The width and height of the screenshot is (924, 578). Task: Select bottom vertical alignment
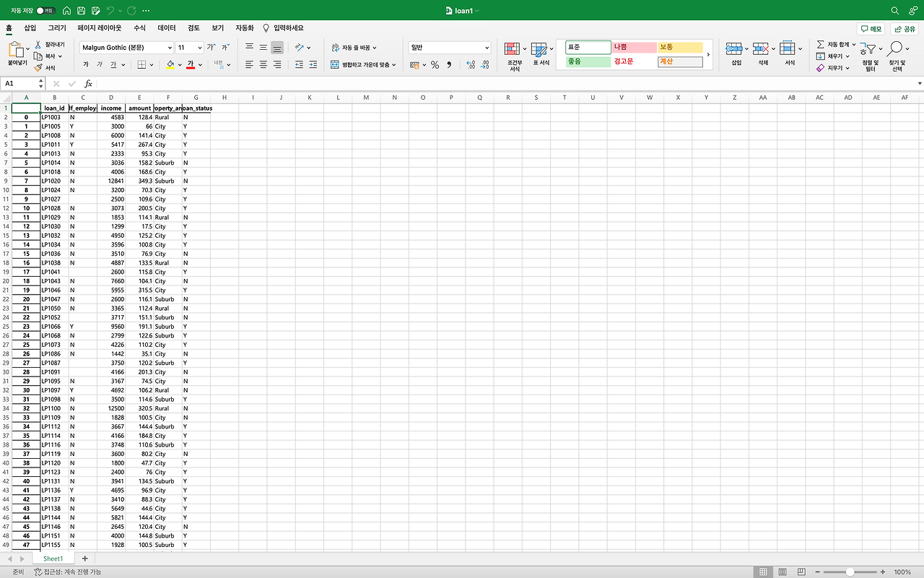click(x=277, y=48)
